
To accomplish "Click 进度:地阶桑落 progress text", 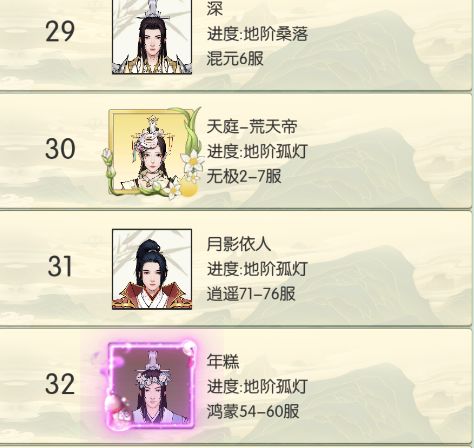I will pos(257,34).
